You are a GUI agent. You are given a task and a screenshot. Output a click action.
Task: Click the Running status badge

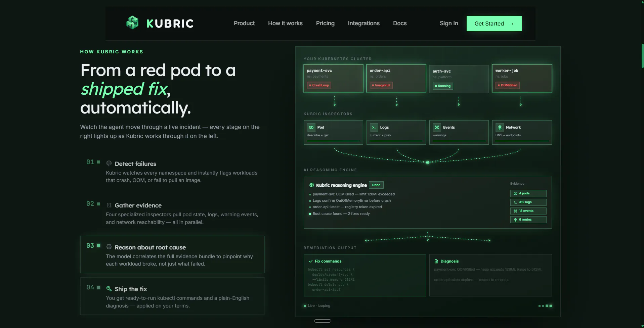(443, 86)
